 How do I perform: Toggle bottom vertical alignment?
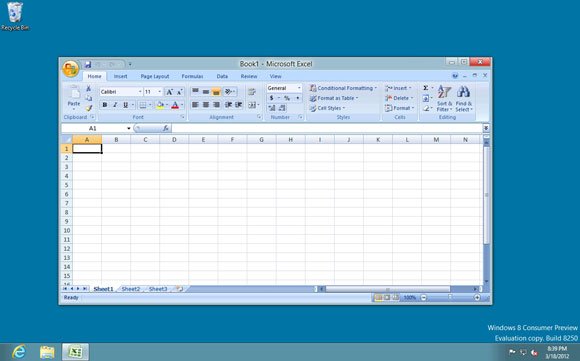[216, 91]
